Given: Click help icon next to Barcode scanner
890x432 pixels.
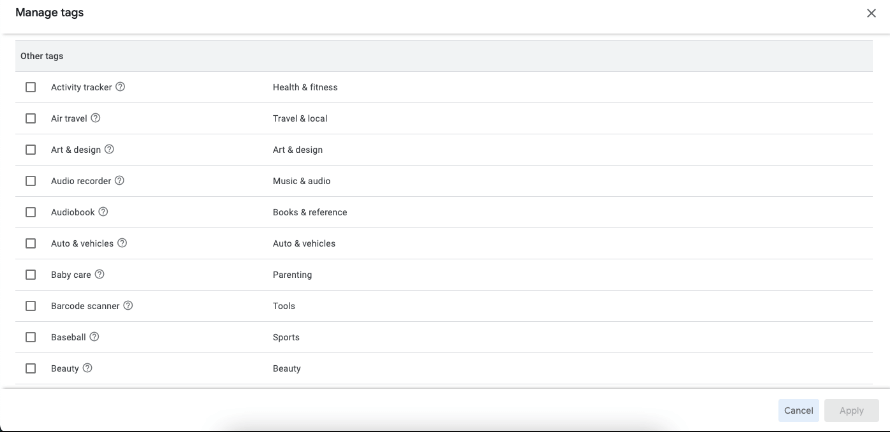Looking at the screenshot, I should pos(128,306).
